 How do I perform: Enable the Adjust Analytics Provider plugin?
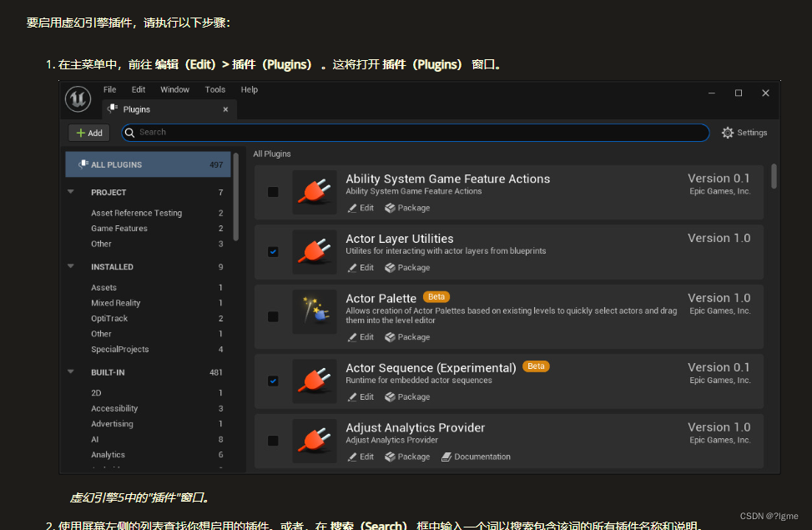point(273,440)
